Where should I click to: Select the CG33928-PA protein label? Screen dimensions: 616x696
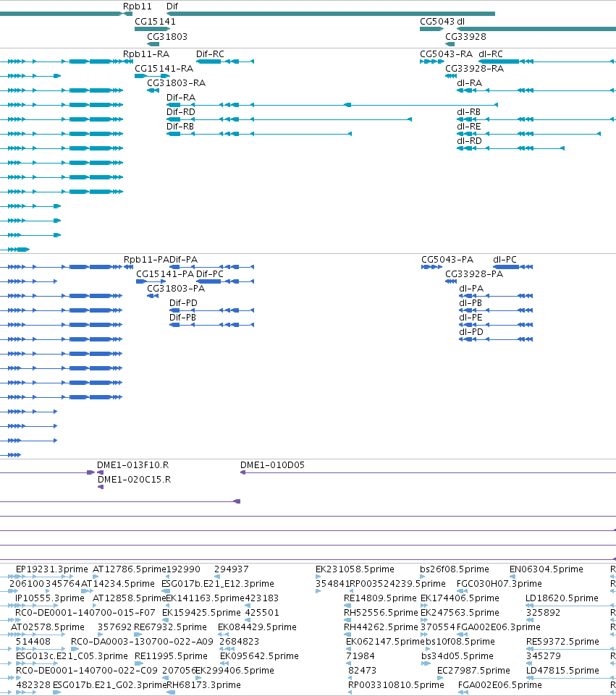tap(474, 274)
